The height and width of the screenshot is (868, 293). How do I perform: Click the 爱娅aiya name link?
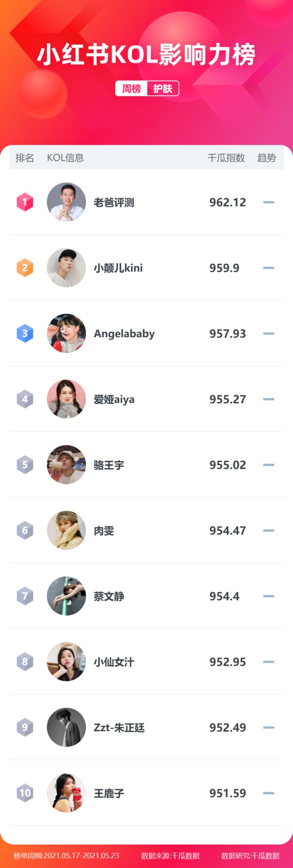(x=114, y=399)
